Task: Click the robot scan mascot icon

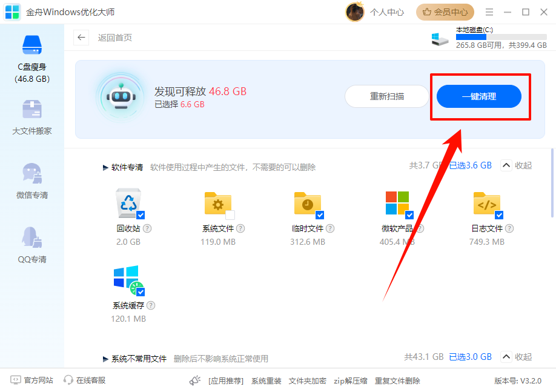Action: [121, 97]
